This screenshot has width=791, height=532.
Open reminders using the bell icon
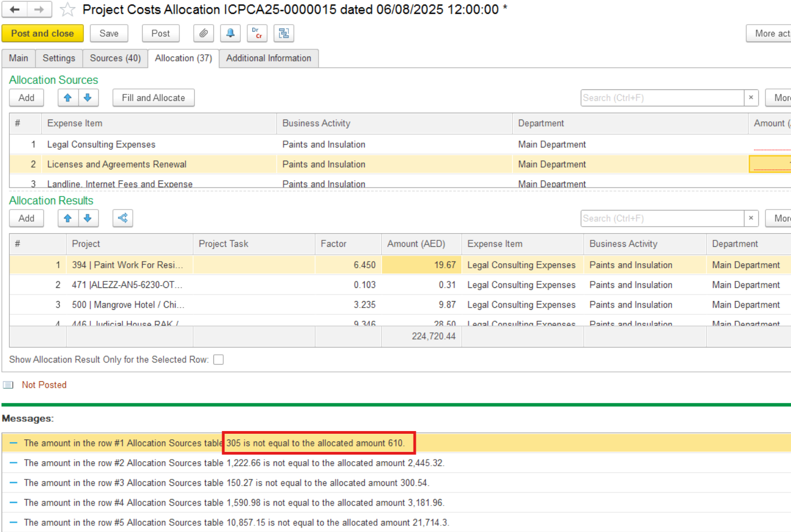(x=230, y=33)
